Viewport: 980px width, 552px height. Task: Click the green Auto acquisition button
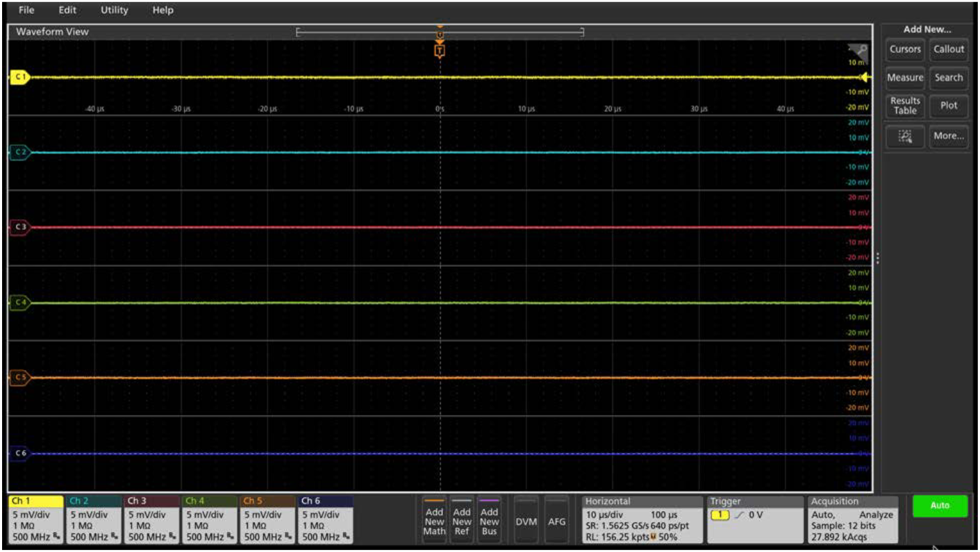(939, 506)
